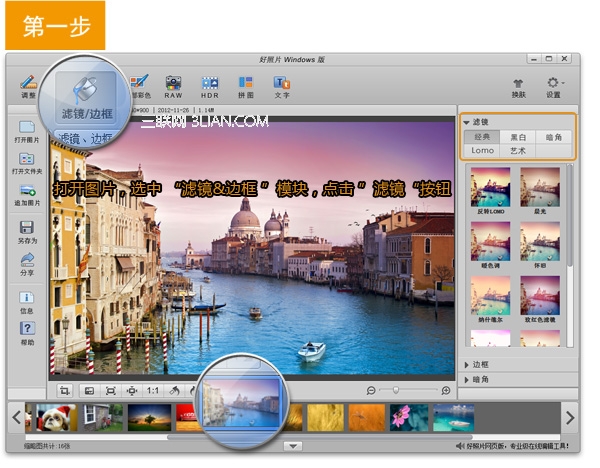Click the filter list vertical scrollbar
Viewport: 600px width, 468px height.
coord(569,215)
